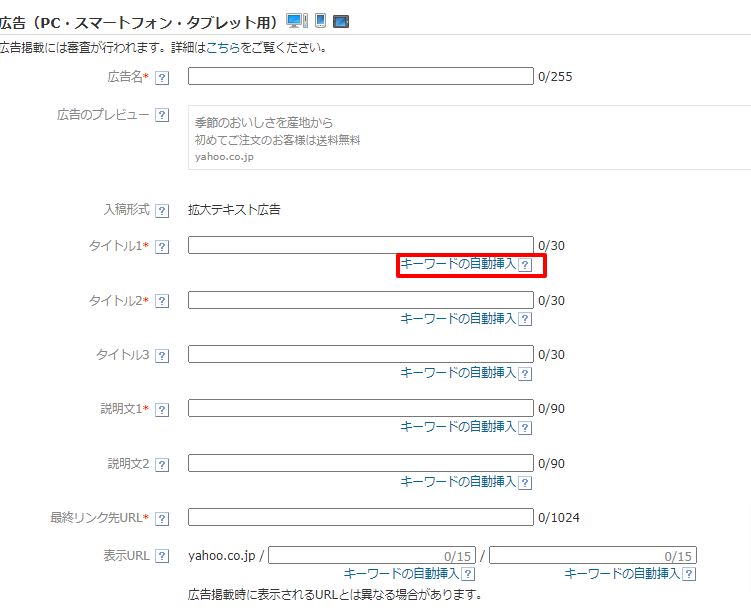Click help icon next to 最終リンク先URL
The height and width of the screenshot is (611, 751).
click(x=162, y=519)
